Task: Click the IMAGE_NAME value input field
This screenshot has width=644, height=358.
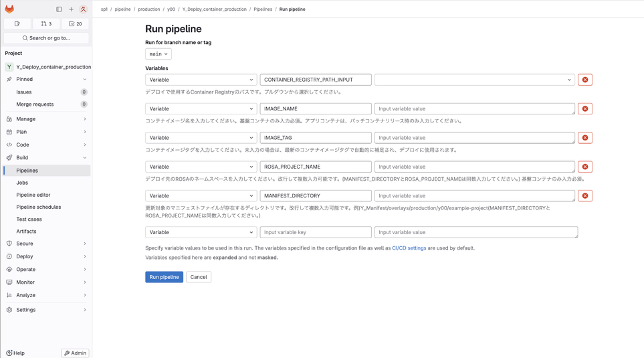Action: click(474, 109)
